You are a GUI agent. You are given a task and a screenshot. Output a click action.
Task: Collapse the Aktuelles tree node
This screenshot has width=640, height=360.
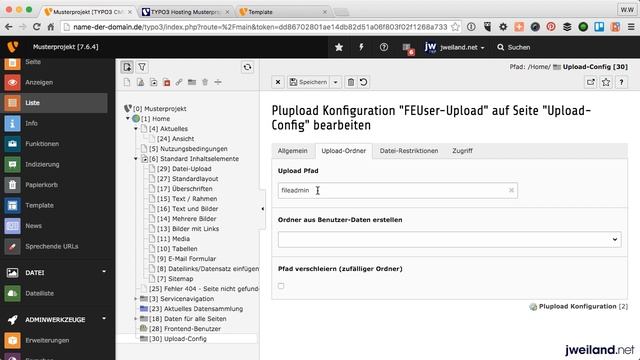136,129
